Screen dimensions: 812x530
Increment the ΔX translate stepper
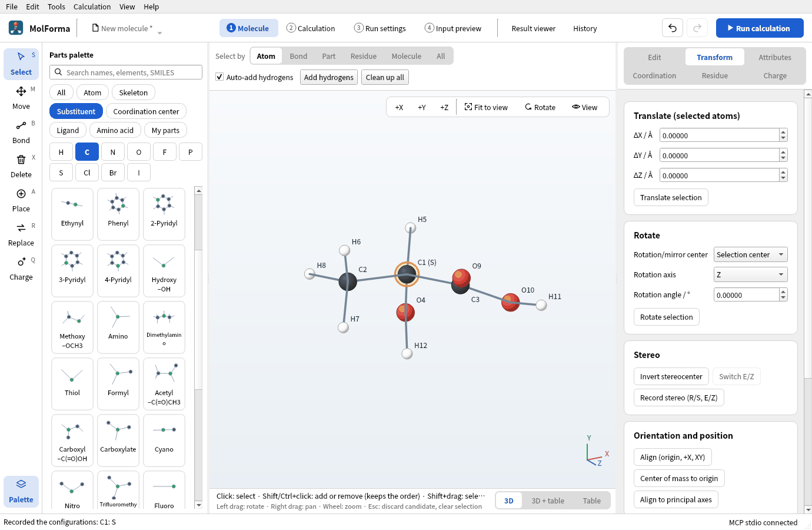(x=783, y=132)
